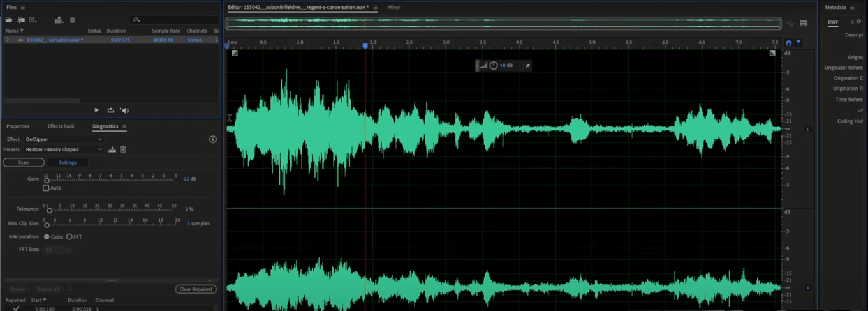Toggle Auto-play speaker icon in Files panel
This screenshot has height=311, width=868.
coord(125,110)
